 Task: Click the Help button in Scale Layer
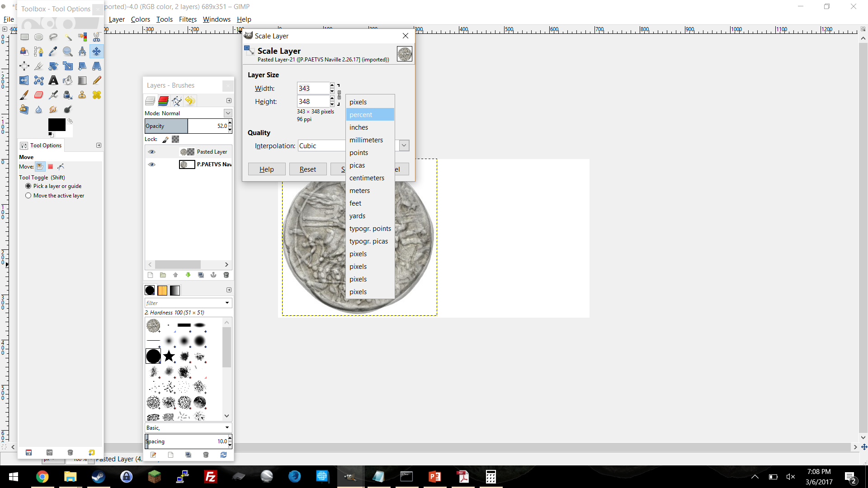click(x=267, y=169)
